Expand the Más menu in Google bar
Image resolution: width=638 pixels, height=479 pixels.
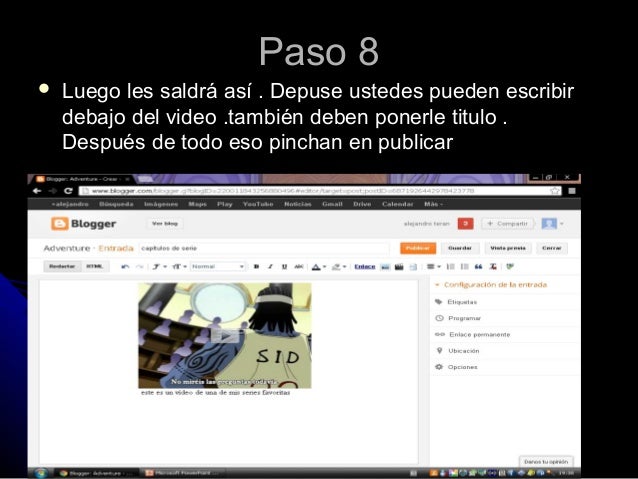pos(433,204)
